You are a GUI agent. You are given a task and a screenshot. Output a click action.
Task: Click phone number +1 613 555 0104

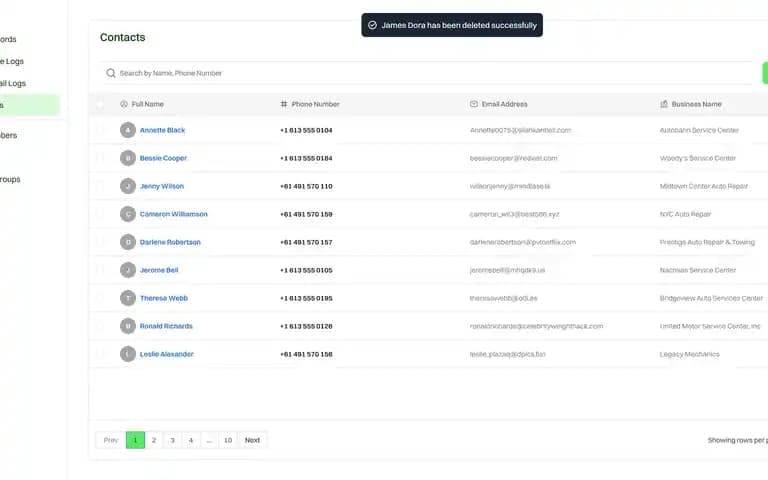tap(306, 130)
